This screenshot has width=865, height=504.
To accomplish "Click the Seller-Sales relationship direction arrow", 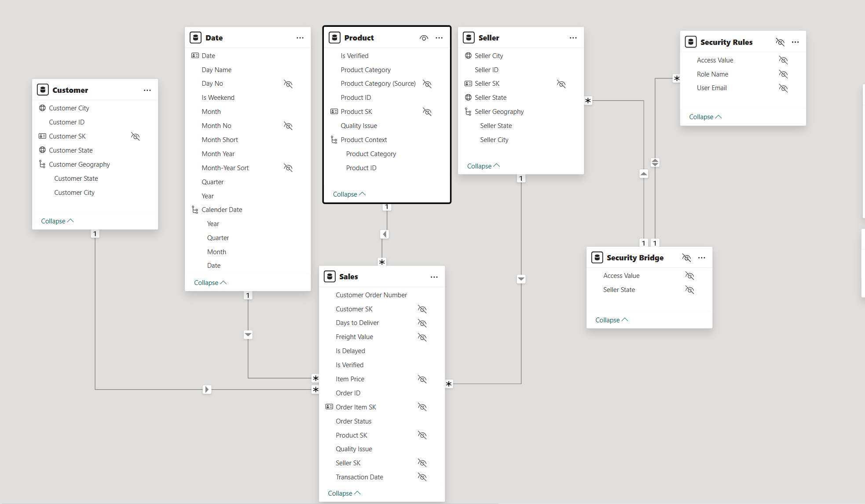I will click(x=521, y=279).
